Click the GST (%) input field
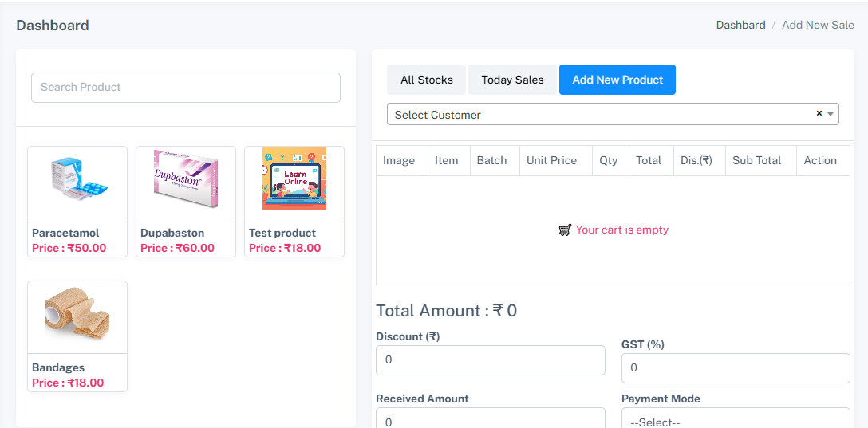 pos(735,368)
